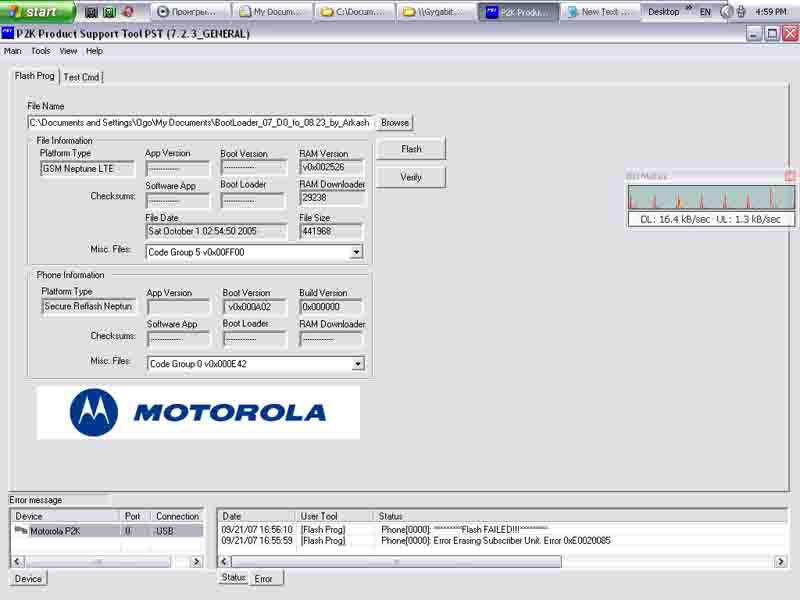
Task: Close the network meter widget
Action: click(x=790, y=176)
